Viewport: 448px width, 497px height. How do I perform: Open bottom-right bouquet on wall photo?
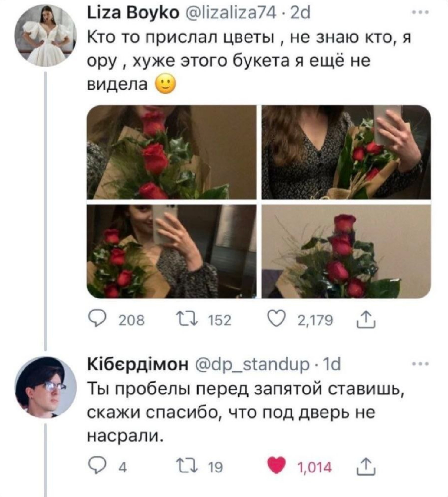pyautogui.click(x=346, y=252)
